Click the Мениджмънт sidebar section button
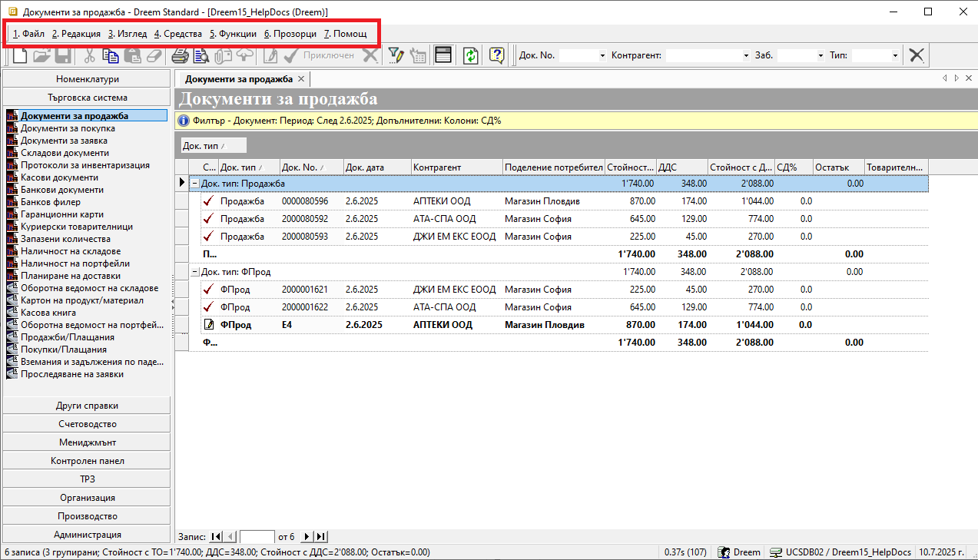The width and height of the screenshot is (978, 560). [87, 442]
